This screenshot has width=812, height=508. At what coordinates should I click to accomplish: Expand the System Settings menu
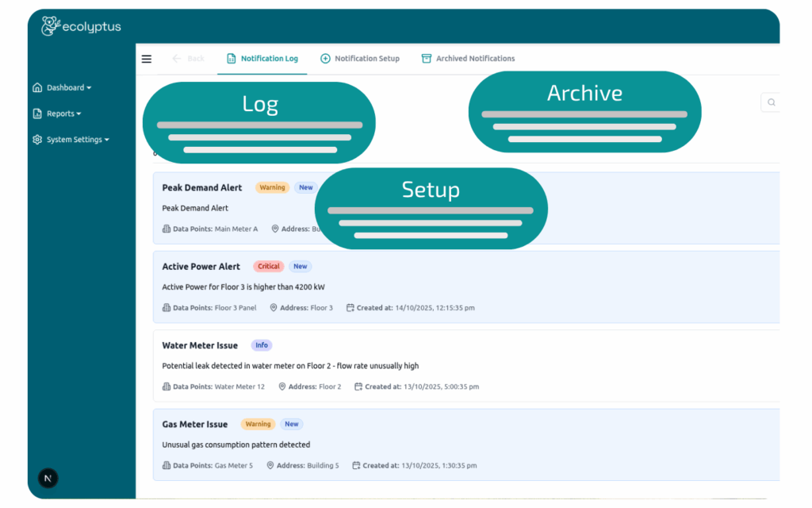point(77,140)
